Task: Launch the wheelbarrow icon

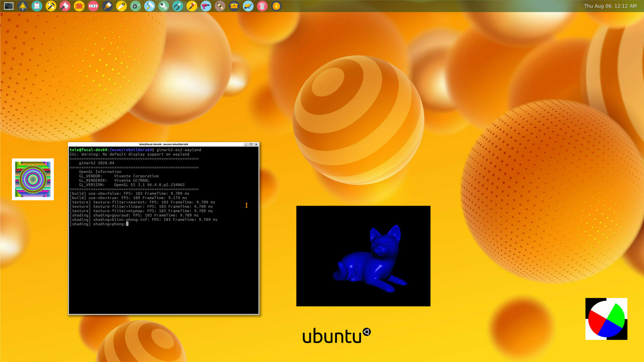Action: pyautogui.click(x=248, y=6)
